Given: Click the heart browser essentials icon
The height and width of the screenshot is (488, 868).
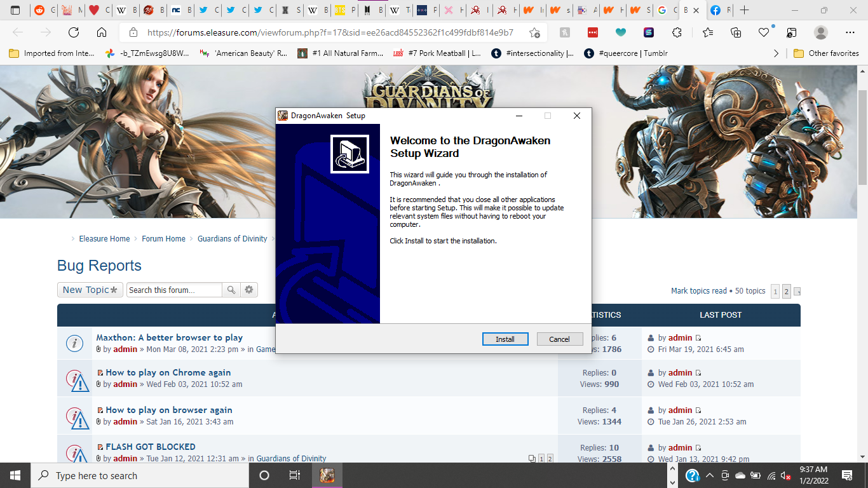Looking at the screenshot, I should (x=764, y=32).
